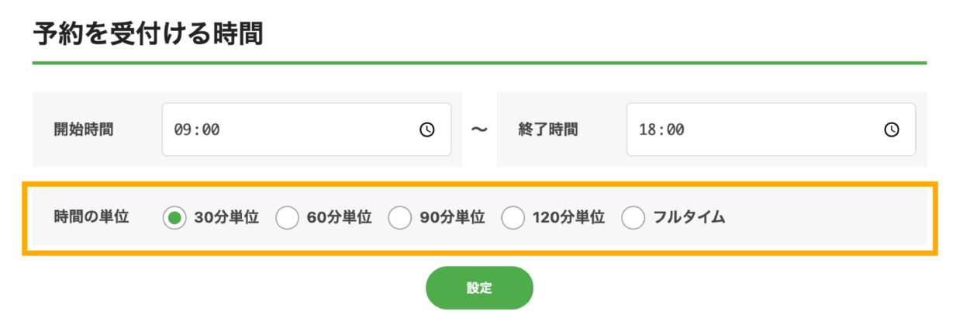Choose the 60分単位 time unit option
The image size is (980, 332).
point(288,218)
